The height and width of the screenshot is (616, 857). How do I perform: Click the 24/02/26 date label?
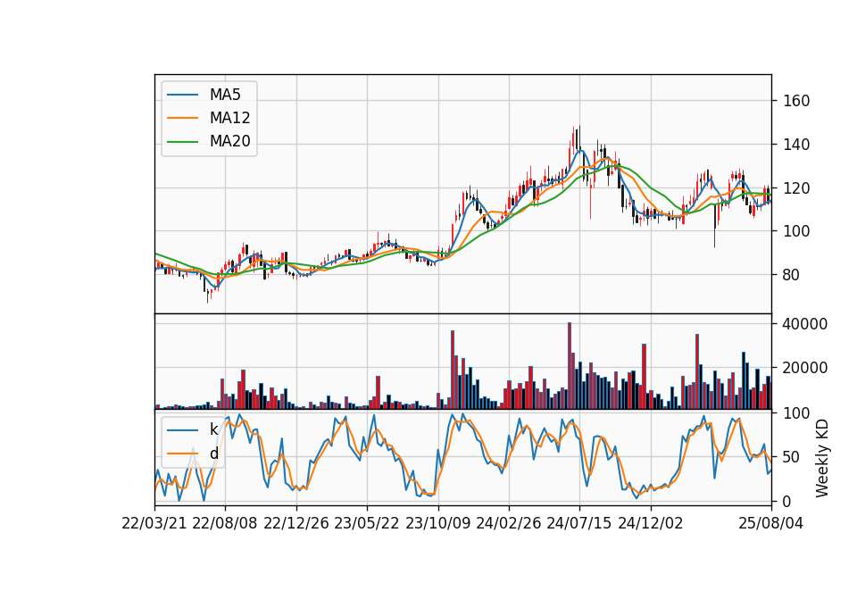(509, 524)
